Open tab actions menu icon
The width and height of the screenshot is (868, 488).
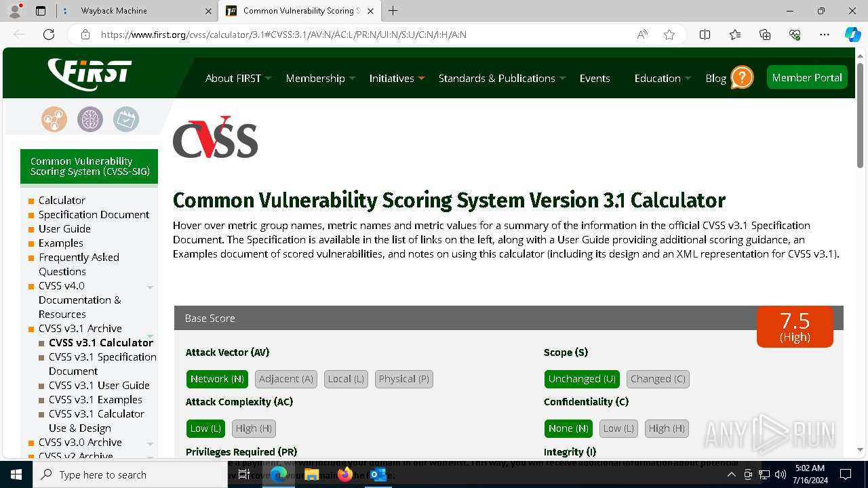[41, 11]
